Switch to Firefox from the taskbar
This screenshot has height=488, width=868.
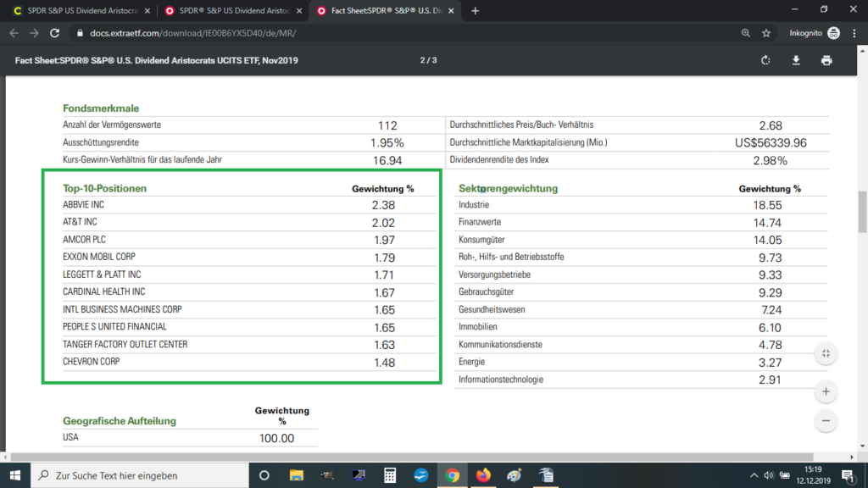(483, 475)
